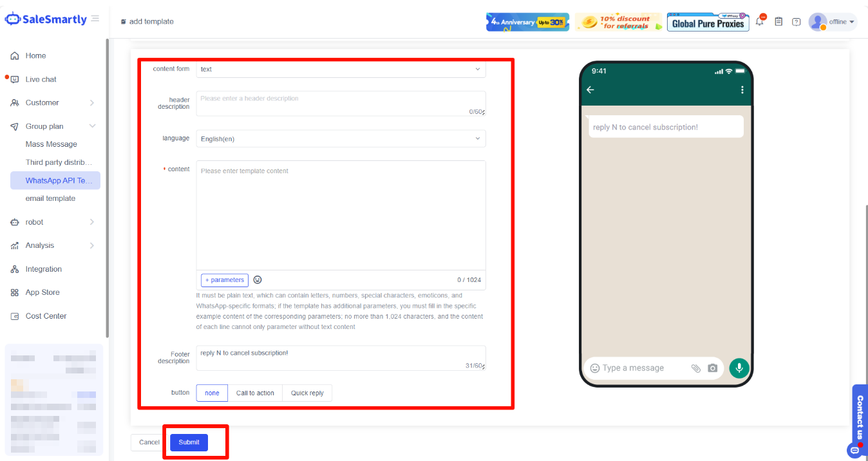Image resolution: width=868 pixels, height=461 pixels.
Task: Open Live chat section
Action: coord(41,79)
